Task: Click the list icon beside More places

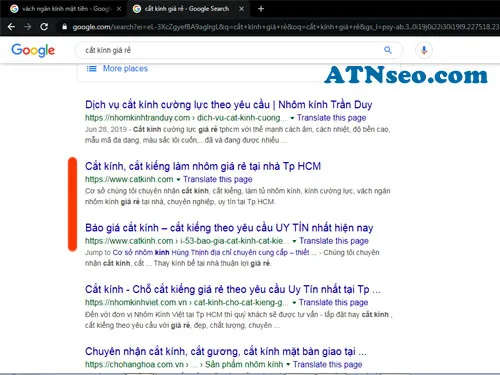Action: pyautogui.click(x=91, y=69)
